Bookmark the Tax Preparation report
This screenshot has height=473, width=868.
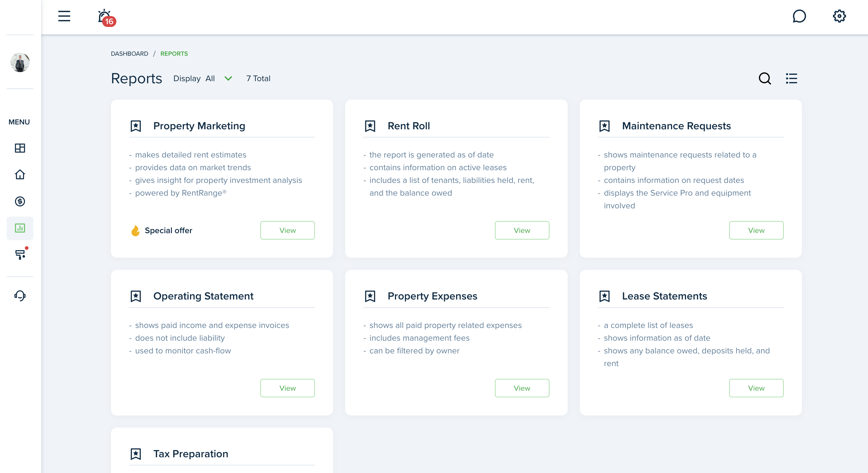coord(136,454)
